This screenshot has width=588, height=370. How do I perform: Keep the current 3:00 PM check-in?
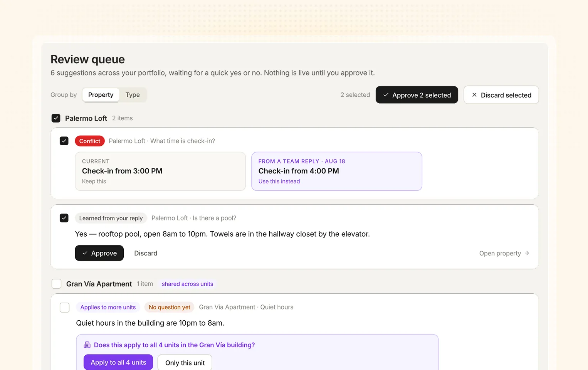160,172
